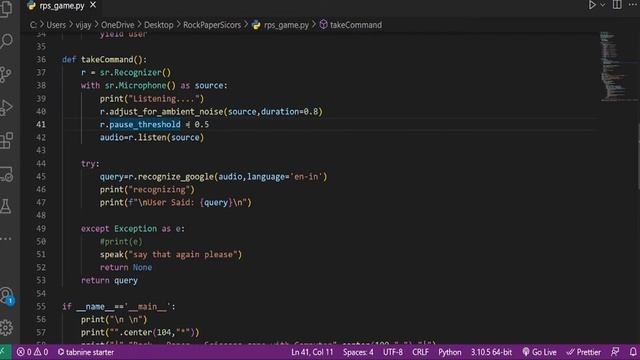Click the selected pause_threshold text
Viewport: 640px width, 360px height.
[x=145, y=124]
